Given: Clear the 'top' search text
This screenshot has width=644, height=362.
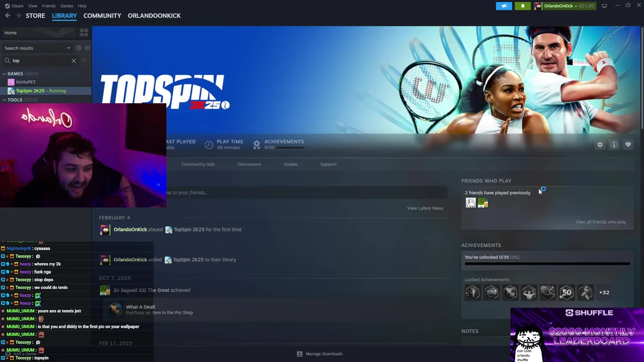Looking at the screenshot, I should tap(73, 60).
